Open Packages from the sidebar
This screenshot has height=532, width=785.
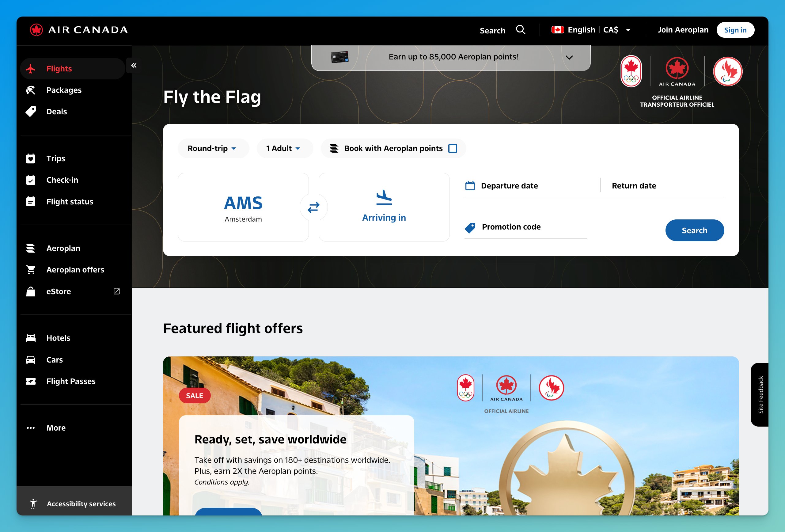coord(64,90)
